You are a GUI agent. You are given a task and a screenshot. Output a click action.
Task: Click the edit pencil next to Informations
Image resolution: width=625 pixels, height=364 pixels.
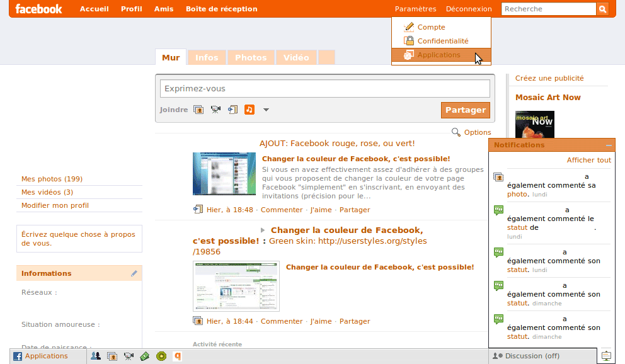134,273
